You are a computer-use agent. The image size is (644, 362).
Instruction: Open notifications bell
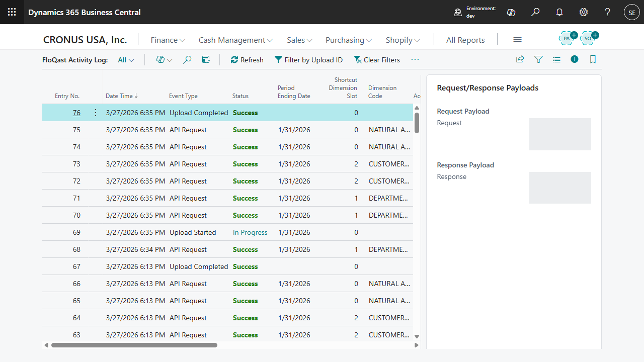click(x=559, y=12)
